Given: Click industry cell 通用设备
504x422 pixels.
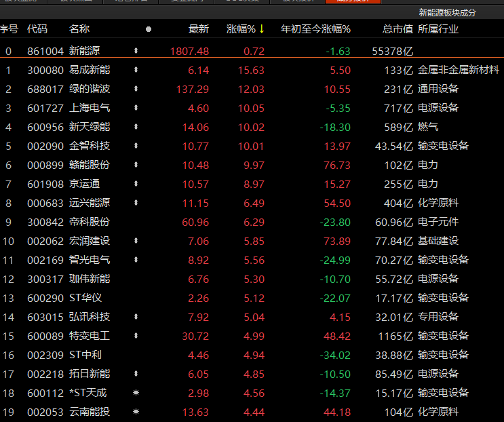Looking at the screenshot, I should point(438,89).
